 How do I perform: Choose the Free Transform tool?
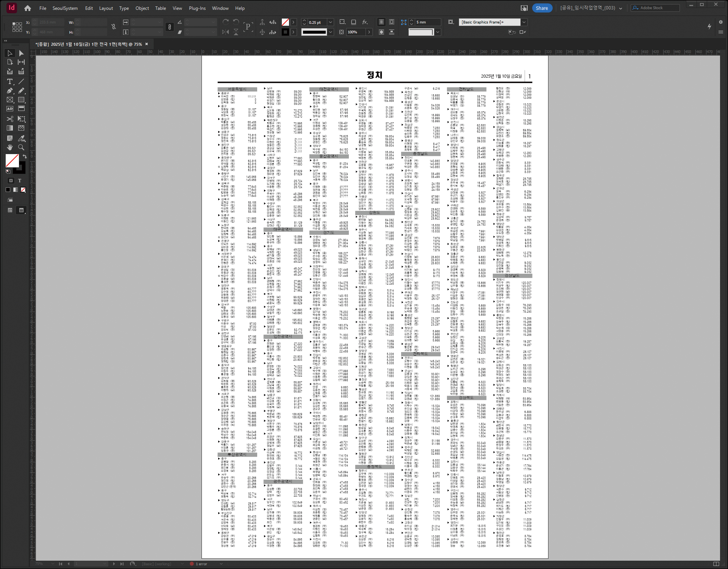(x=21, y=119)
